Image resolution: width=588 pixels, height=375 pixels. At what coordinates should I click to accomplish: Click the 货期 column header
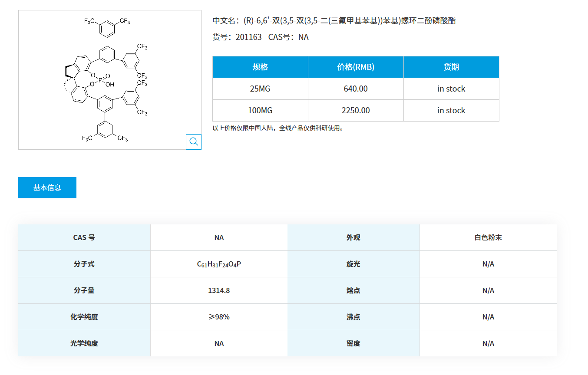click(451, 67)
